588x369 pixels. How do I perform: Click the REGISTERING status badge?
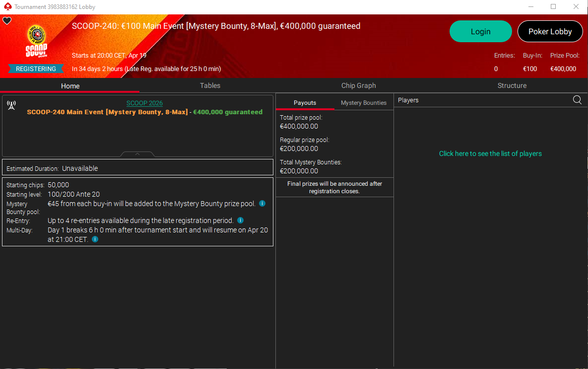click(x=36, y=69)
